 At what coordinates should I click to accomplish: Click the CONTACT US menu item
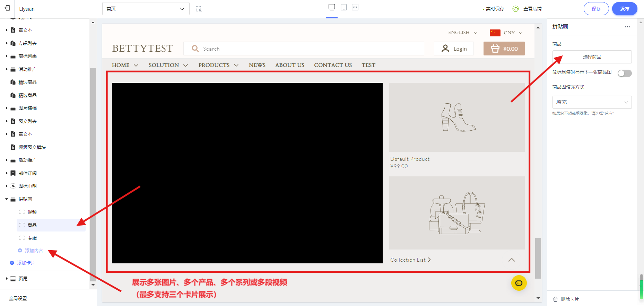(333, 65)
